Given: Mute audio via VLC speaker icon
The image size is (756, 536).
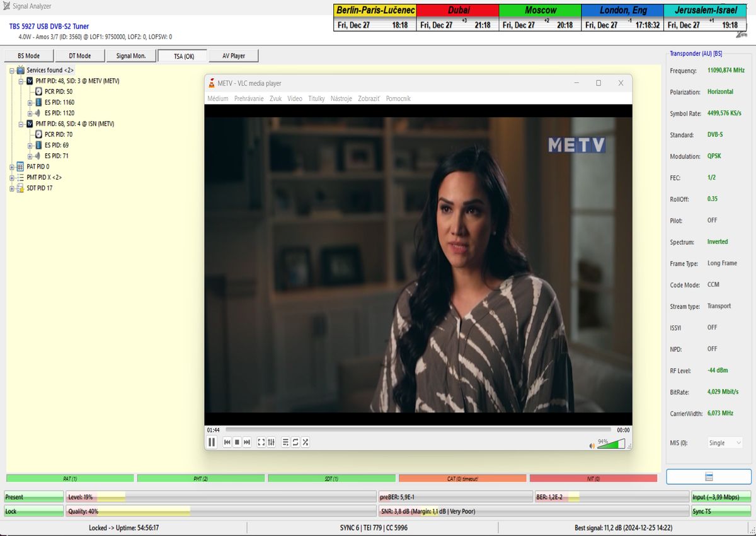Looking at the screenshot, I should (x=592, y=445).
